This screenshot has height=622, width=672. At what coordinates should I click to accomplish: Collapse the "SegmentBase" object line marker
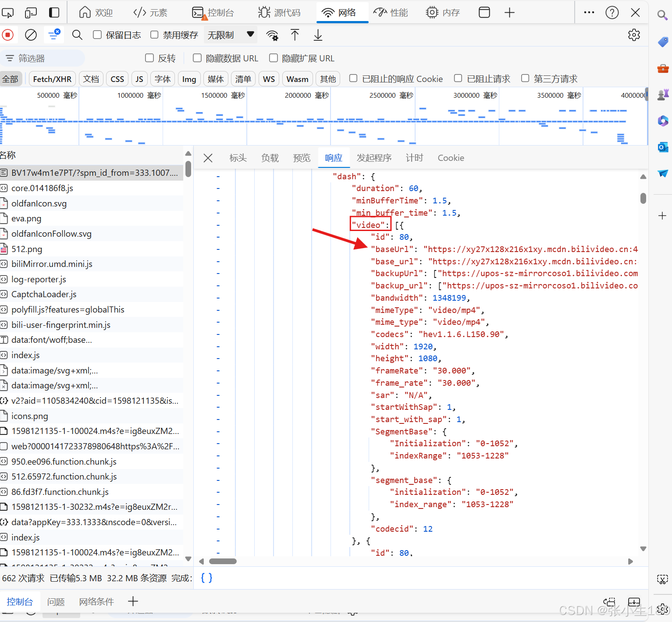coord(218,431)
